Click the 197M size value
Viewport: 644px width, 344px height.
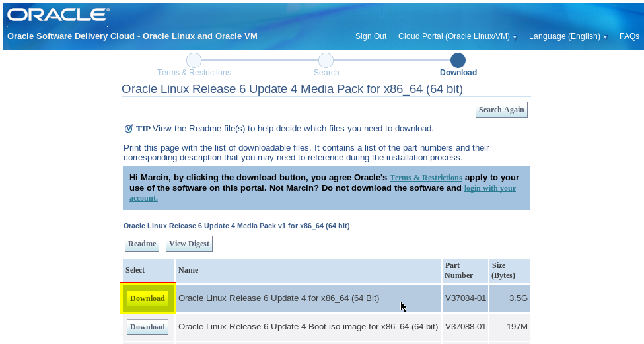[x=517, y=327]
